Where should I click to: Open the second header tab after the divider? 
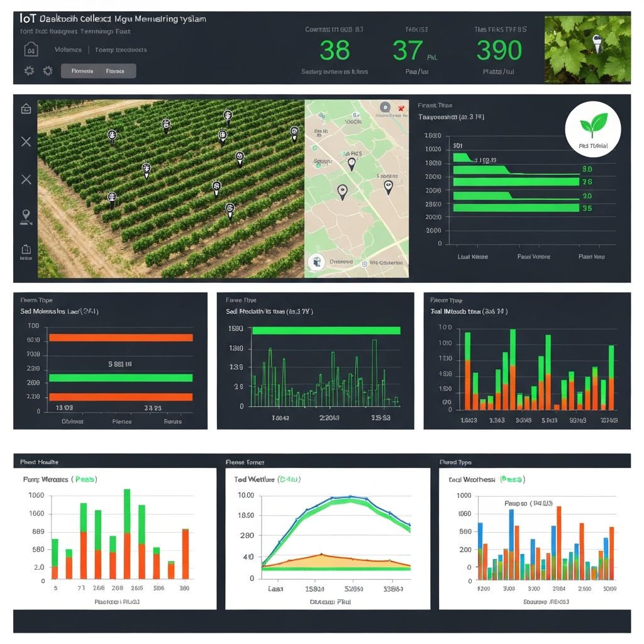point(121,50)
